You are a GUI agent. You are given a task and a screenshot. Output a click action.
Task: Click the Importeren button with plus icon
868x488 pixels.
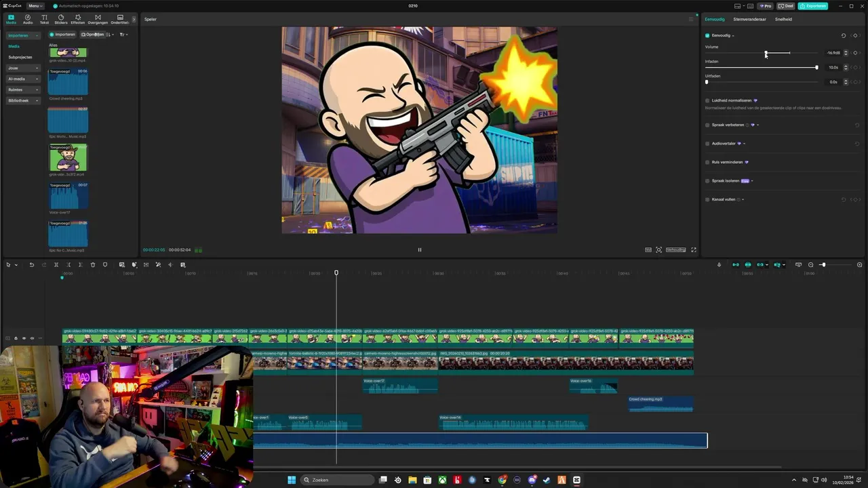(x=62, y=35)
